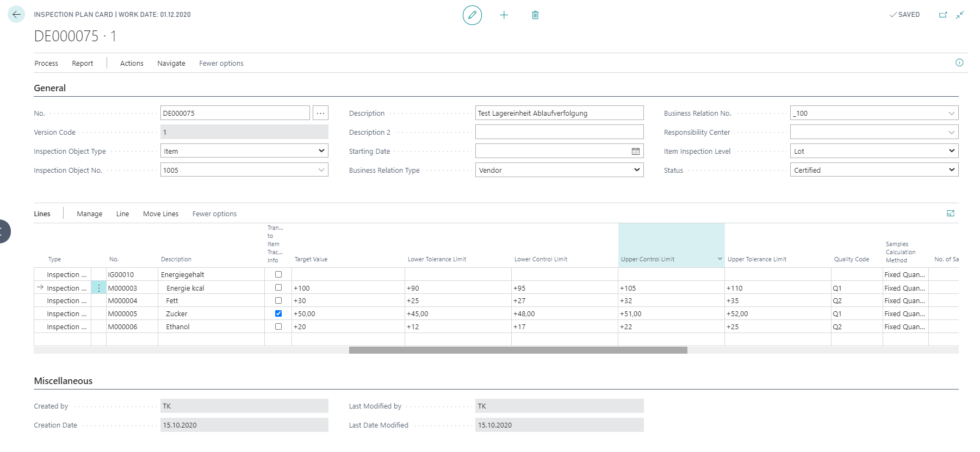Image resolution: width=980 pixels, height=452 pixels.
Task: Select Target Value cell +50,00
Action: click(x=348, y=313)
